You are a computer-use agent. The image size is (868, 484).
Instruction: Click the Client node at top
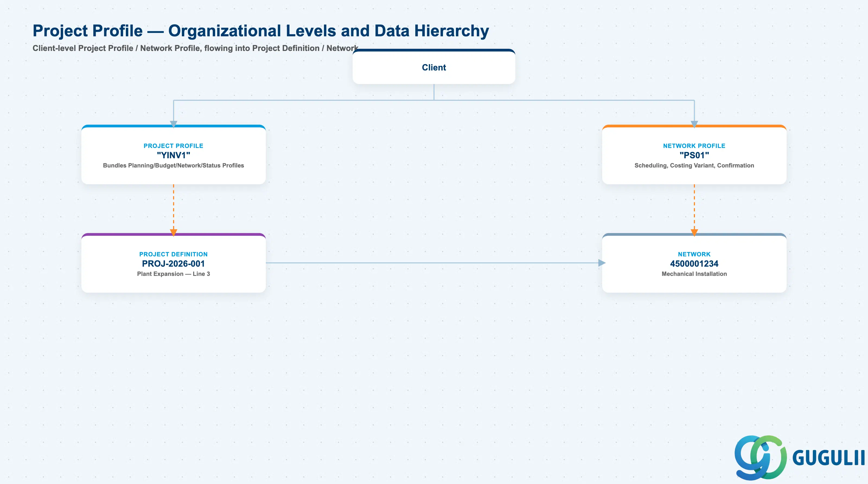click(x=434, y=67)
